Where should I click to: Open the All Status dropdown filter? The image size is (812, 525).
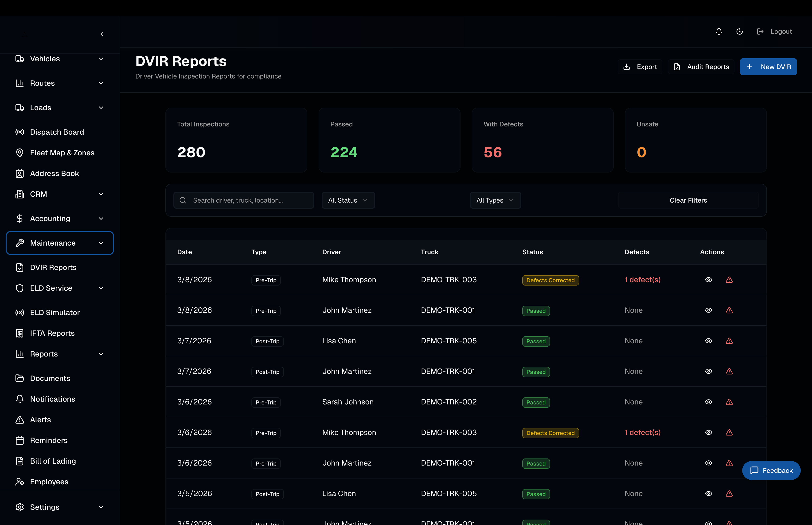pyautogui.click(x=348, y=200)
